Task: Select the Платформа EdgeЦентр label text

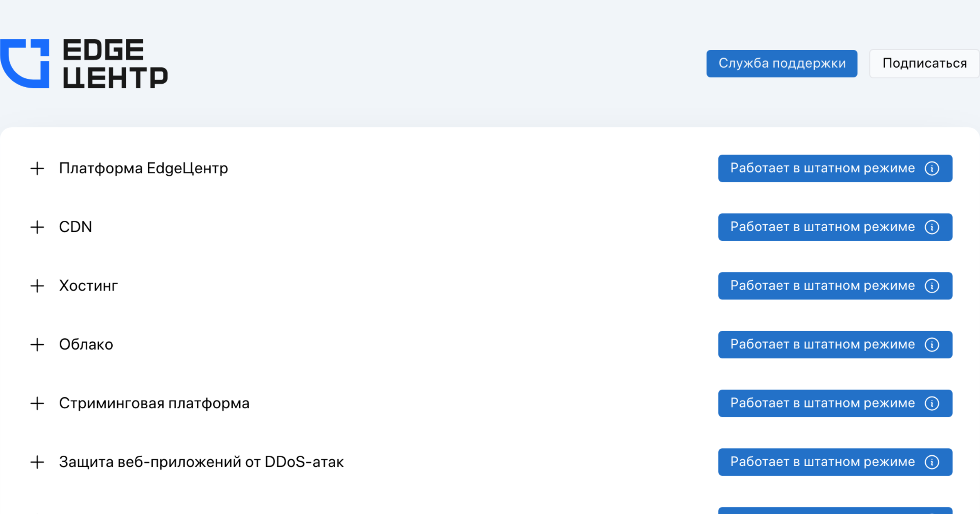Action: 143,168
